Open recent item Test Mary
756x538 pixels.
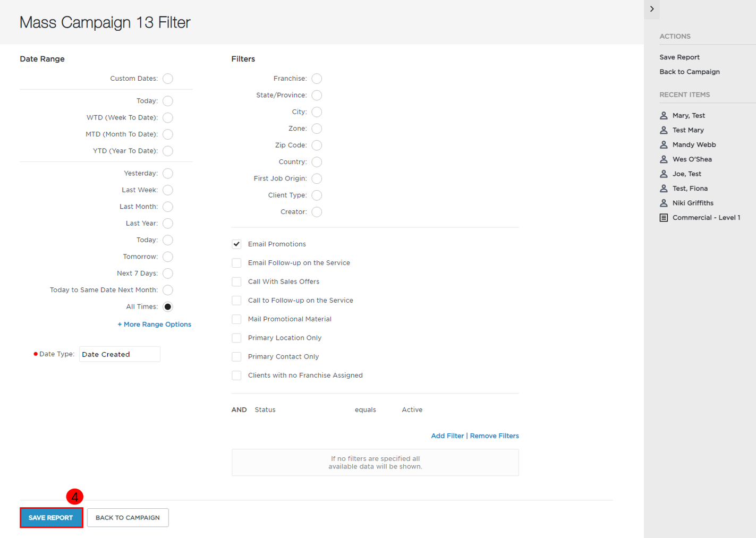coord(688,130)
